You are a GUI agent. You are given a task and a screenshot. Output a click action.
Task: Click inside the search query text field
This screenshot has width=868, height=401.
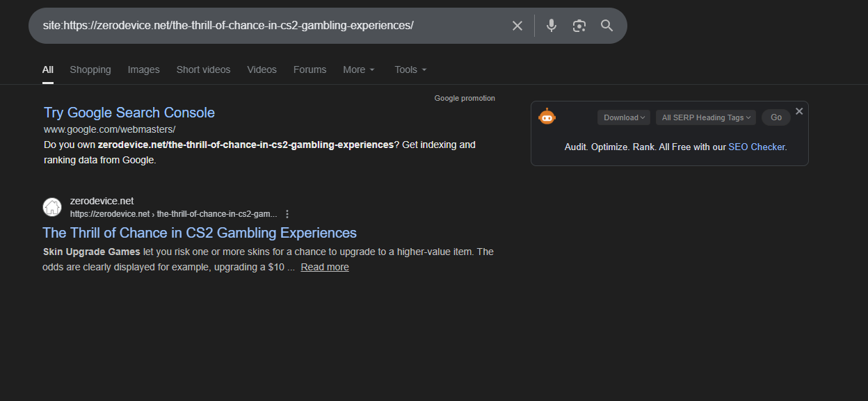(271, 26)
